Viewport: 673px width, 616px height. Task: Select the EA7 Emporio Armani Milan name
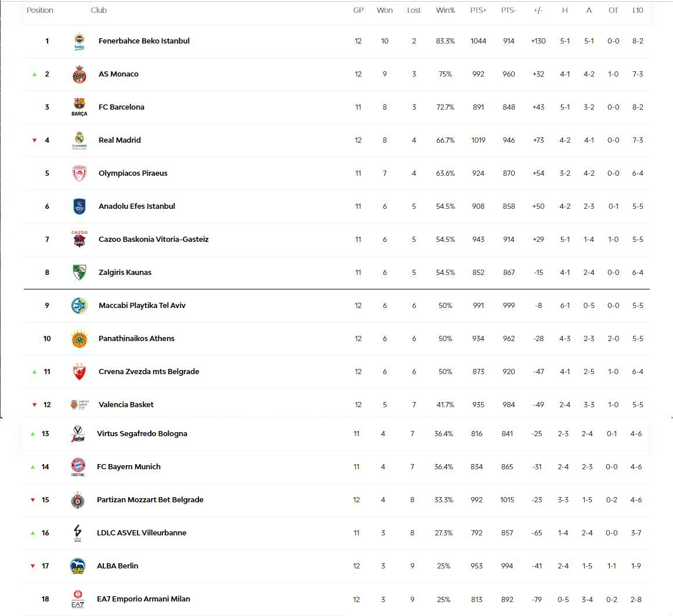coord(143,599)
